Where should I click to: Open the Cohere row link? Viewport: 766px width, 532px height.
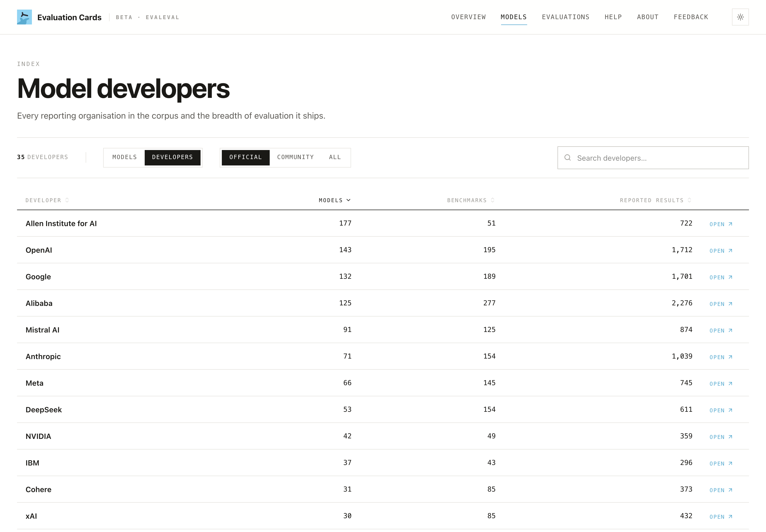721,490
